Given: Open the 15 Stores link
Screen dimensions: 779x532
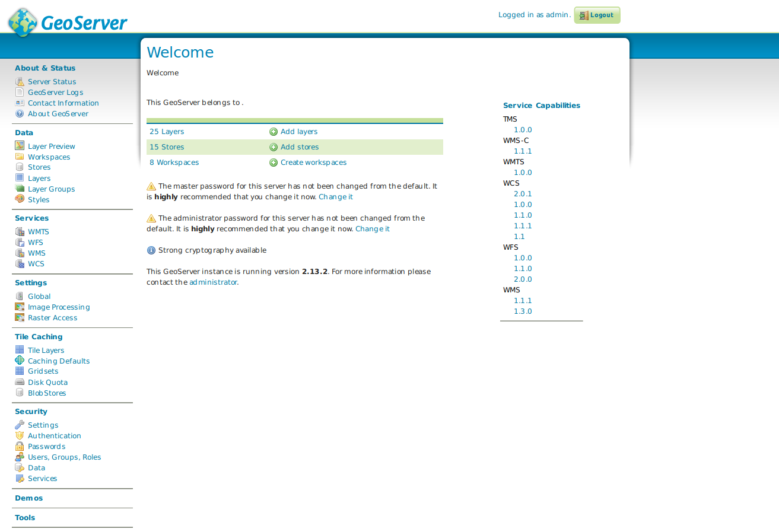Looking at the screenshot, I should tap(167, 147).
